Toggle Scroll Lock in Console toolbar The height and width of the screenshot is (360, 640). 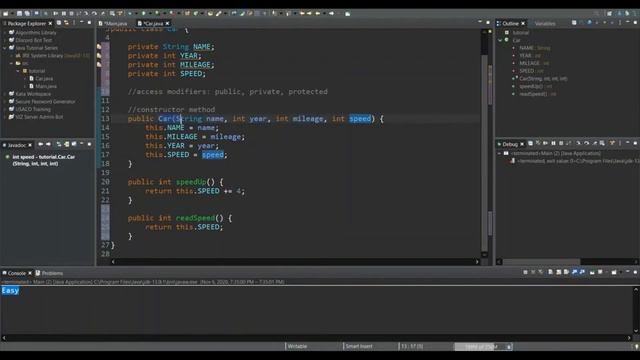[x=558, y=272]
